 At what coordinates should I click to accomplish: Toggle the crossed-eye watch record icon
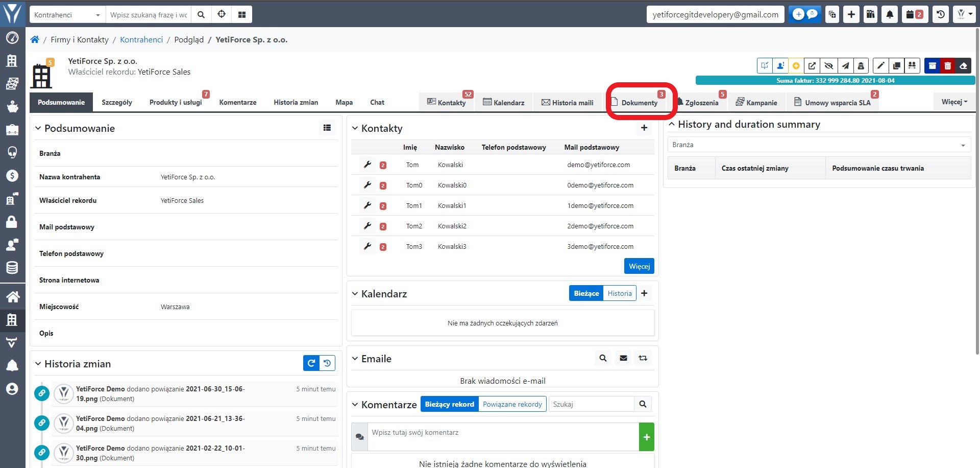828,66
